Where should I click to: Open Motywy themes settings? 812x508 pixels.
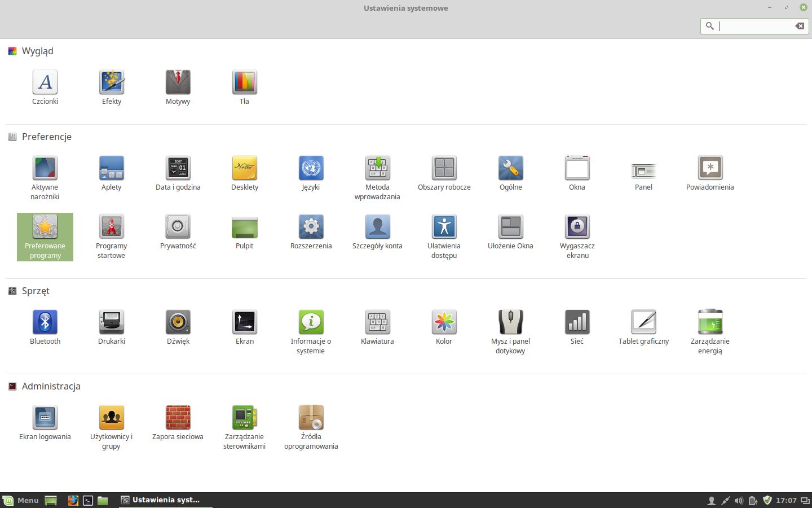click(x=178, y=87)
